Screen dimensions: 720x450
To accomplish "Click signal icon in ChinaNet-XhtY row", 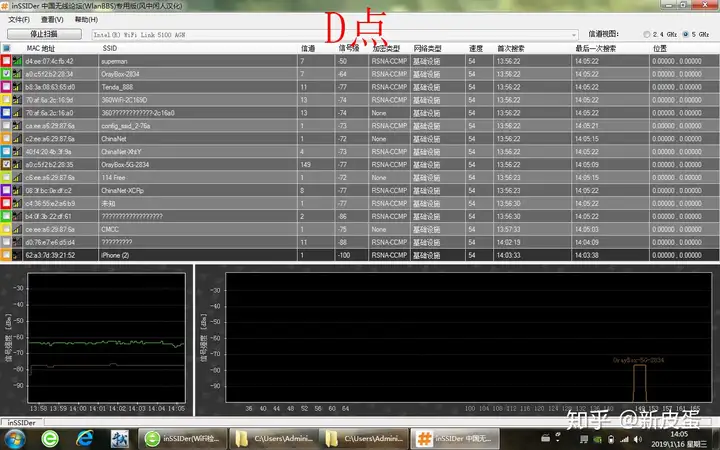I will tap(17, 151).
